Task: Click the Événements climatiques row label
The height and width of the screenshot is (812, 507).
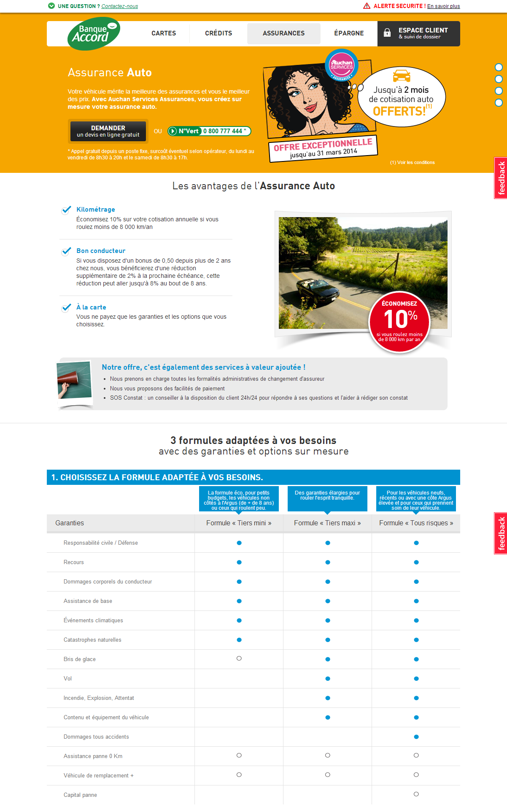Action: tap(93, 621)
